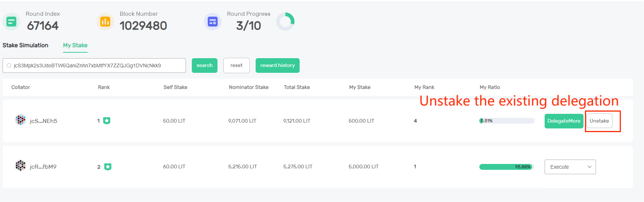Click DelegateMore for collator jcS...NEh5
Screen dimensions: 644x202
pos(564,121)
